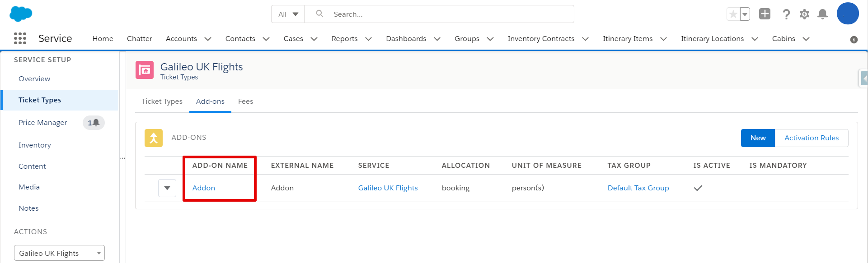Screen dimensions: 868x263
Task: Expand the Addon row actions menu
Action: [x=167, y=188]
